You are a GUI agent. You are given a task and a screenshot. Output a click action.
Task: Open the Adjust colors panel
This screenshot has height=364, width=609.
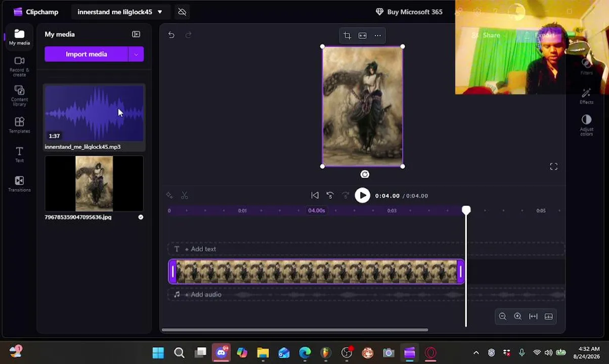(x=586, y=125)
